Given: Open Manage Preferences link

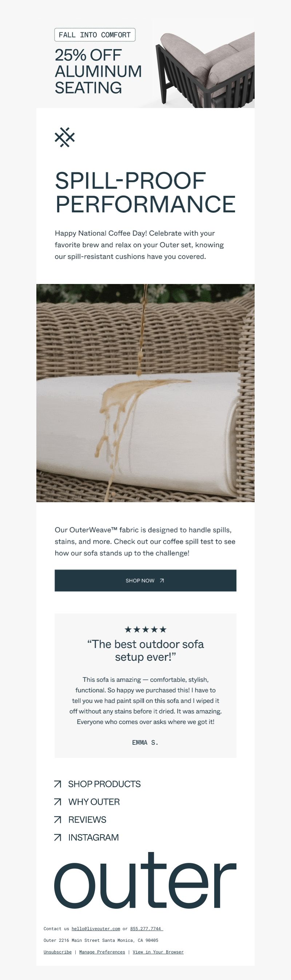Looking at the screenshot, I should (x=102, y=952).
